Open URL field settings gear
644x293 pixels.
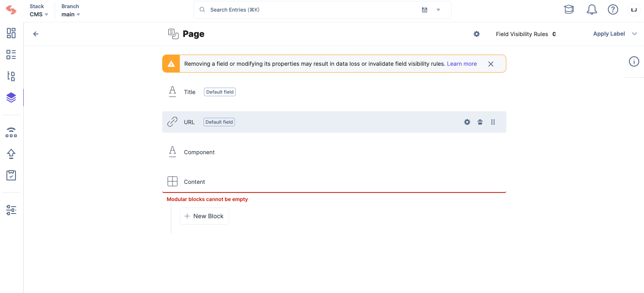467,122
